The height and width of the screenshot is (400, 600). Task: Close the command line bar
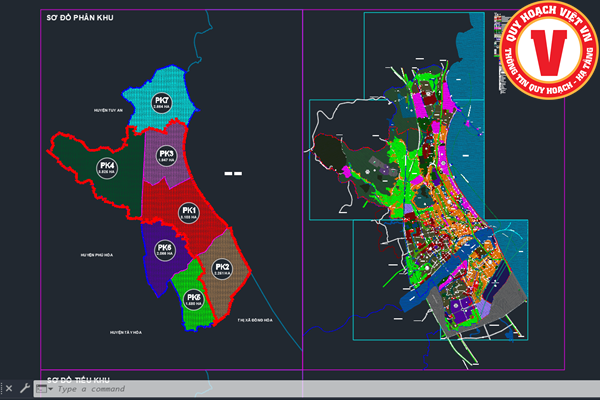pos(8,388)
